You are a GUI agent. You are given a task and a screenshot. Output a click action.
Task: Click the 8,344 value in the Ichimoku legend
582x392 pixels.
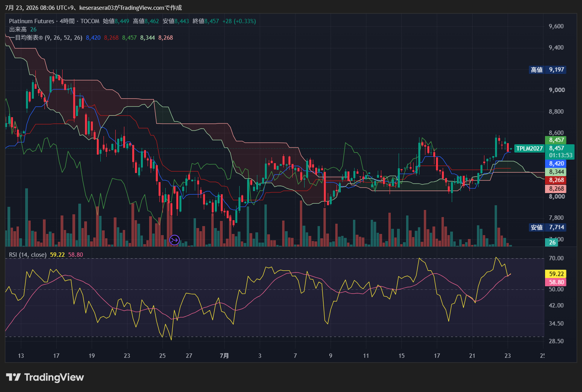point(147,38)
